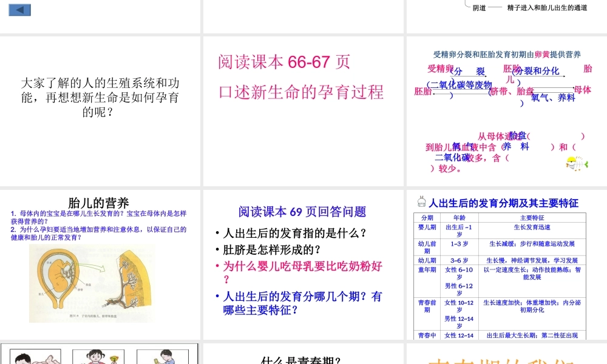Click the table header cell 主要特征
607x364 pixels.
click(x=532, y=217)
